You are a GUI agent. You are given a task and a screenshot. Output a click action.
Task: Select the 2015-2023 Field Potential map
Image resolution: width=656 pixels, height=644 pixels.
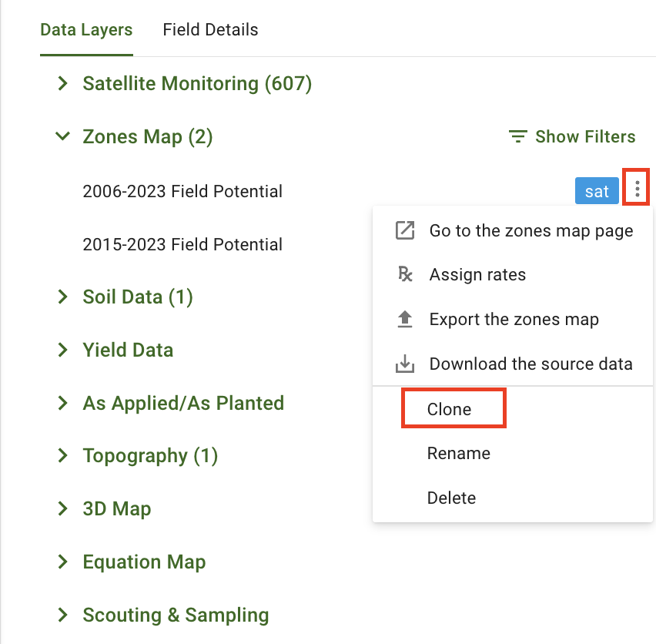(182, 244)
